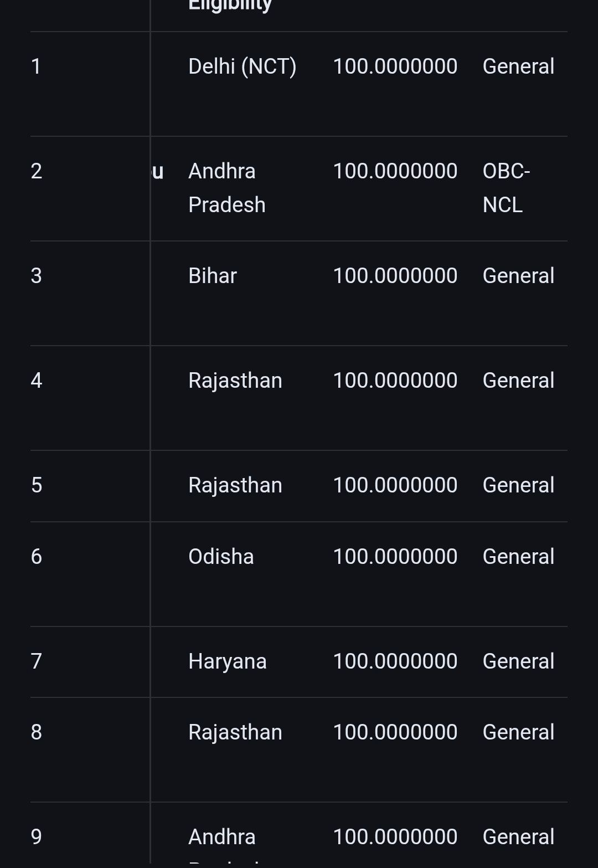Click rank number 1 cell
The height and width of the screenshot is (868, 598).
click(x=37, y=66)
